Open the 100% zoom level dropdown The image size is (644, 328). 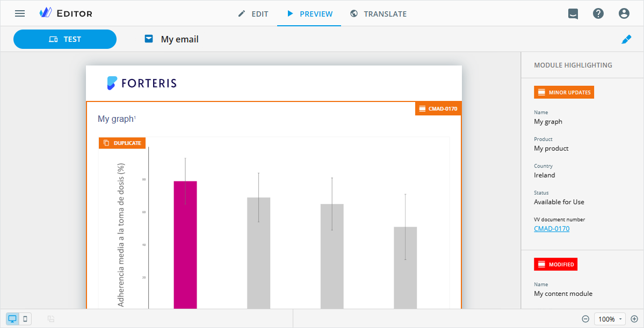pyautogui.click(x=610, y=319)
